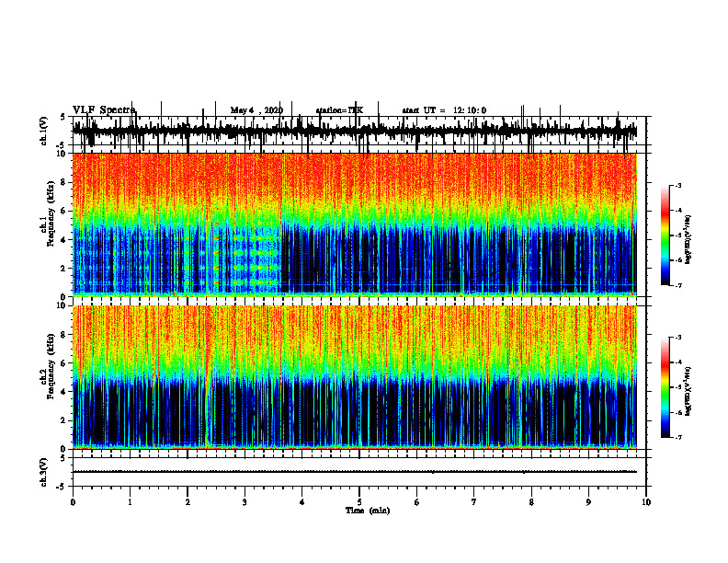Click inside the ch.2 spectrogram panel

click(x=354, y=377)
